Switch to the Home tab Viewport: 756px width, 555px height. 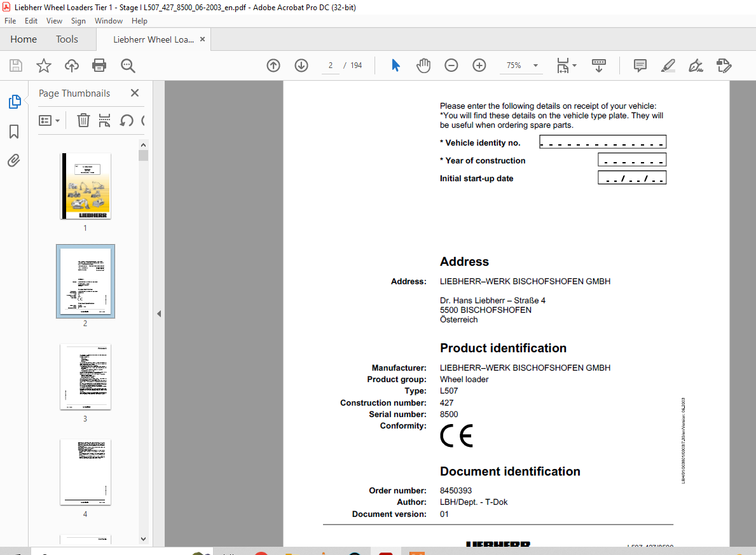tap(24, 39)
